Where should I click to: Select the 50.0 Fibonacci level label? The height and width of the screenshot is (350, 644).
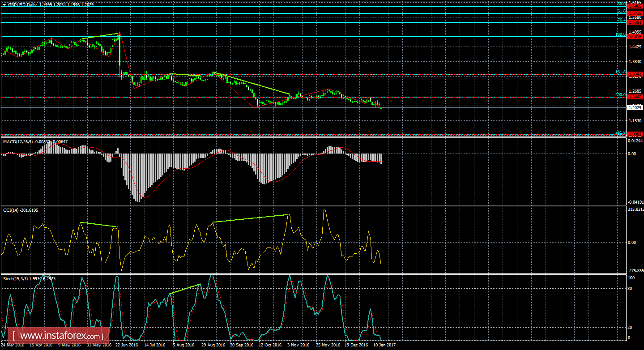tap(621, 4)
